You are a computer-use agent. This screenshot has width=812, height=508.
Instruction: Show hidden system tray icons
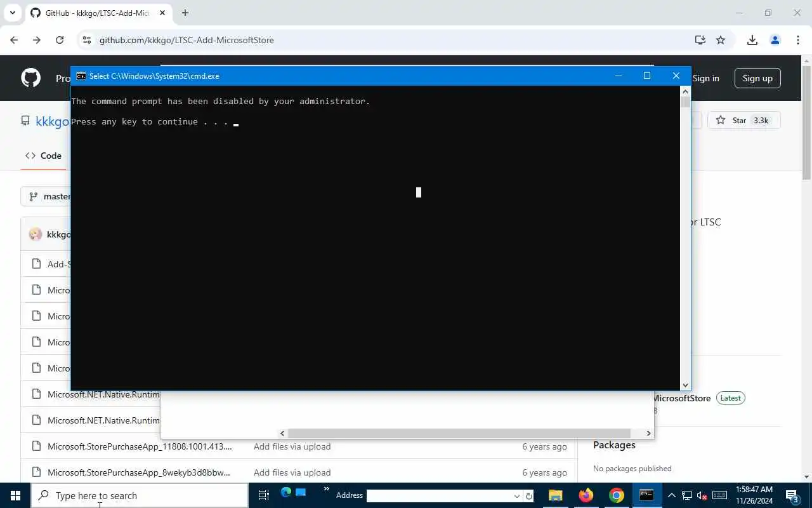tap(672, 495)
